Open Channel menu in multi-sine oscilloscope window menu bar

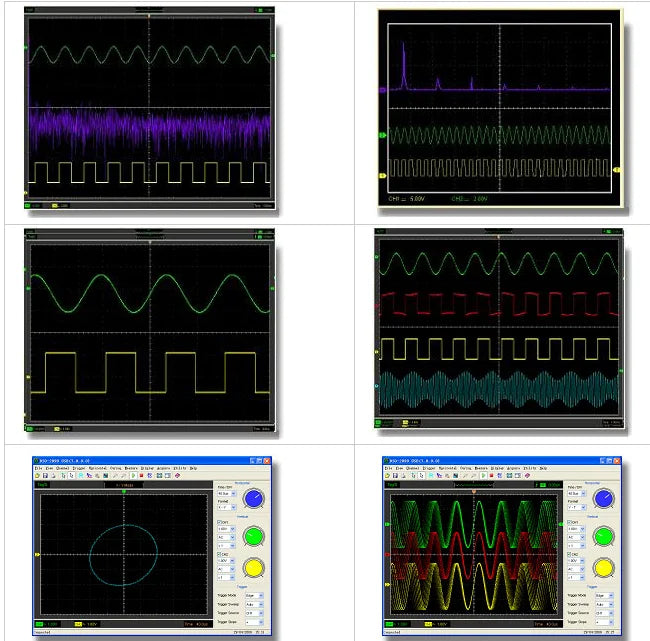(x=411, y=467)
